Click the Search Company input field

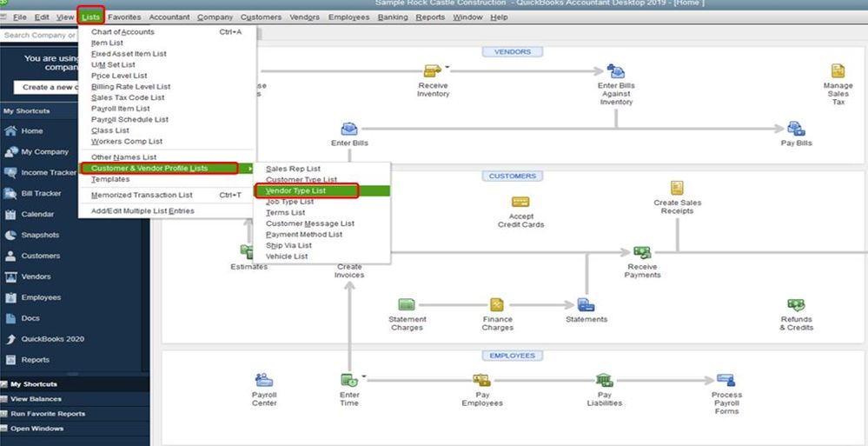click(x=39, y=36)
